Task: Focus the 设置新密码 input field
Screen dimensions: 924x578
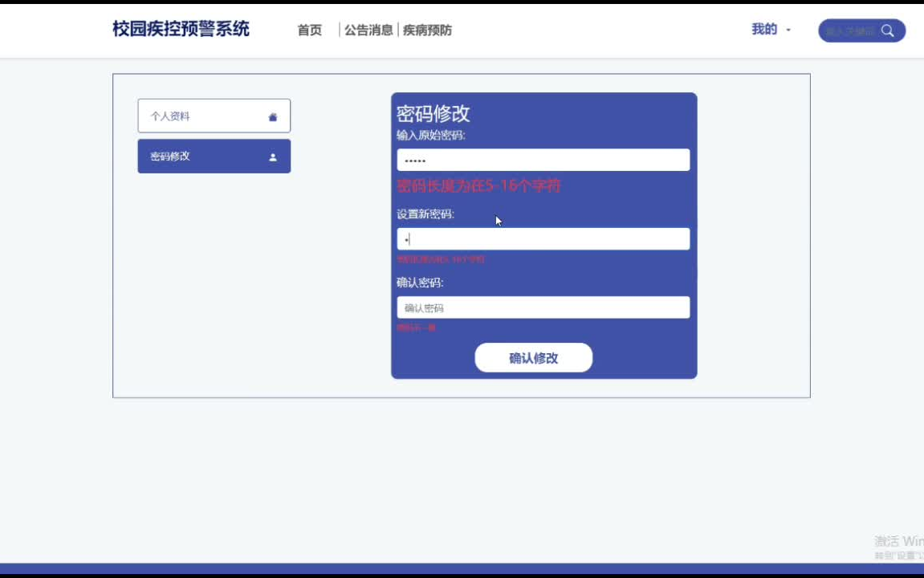Action: click(x=543, y=238)
